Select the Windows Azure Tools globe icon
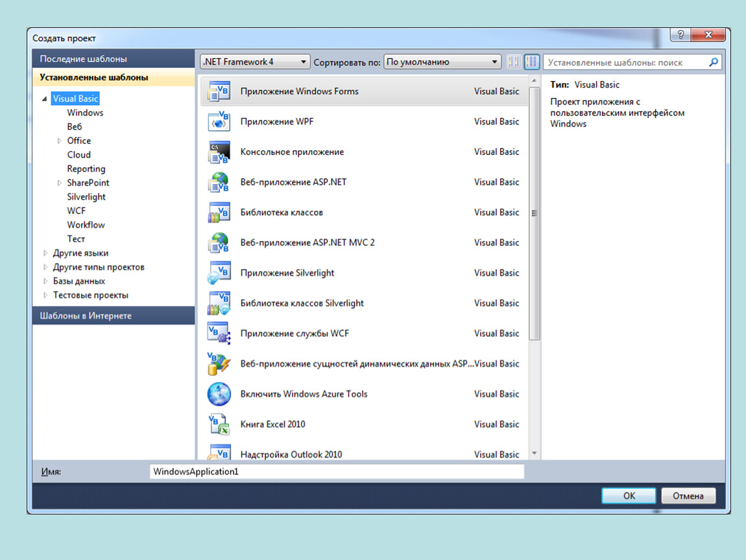 click(x=219, y=394)
